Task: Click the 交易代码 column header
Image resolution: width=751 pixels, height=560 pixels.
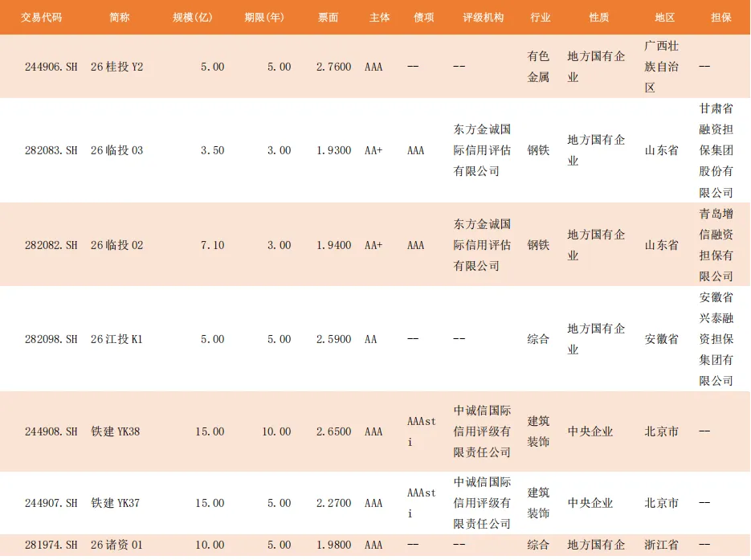Action: click(x=41, y=18)
